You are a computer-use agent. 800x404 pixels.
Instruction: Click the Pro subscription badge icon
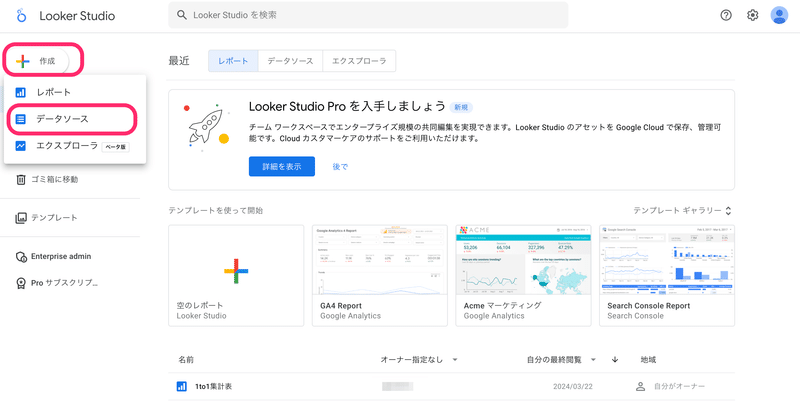click(x=21, y=283)
